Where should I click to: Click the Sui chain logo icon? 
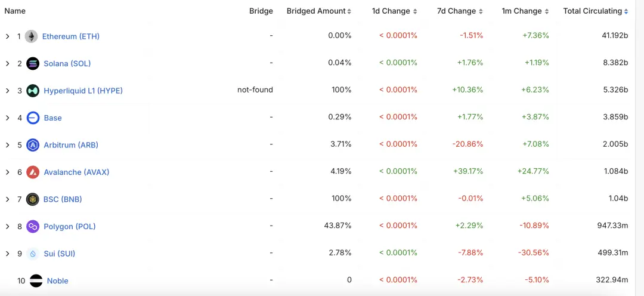pos(33,254)
